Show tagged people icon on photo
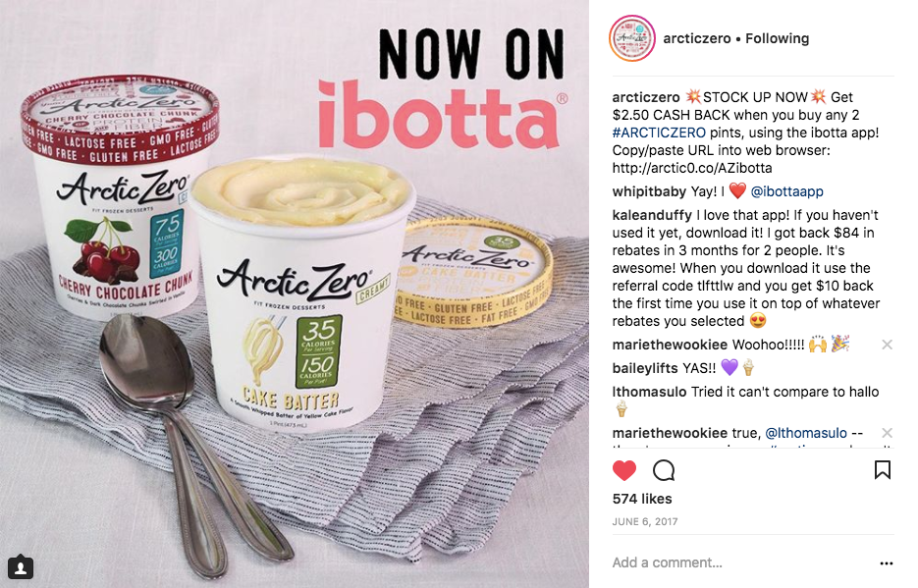918x588 pixels. click(x=21, y=566)
